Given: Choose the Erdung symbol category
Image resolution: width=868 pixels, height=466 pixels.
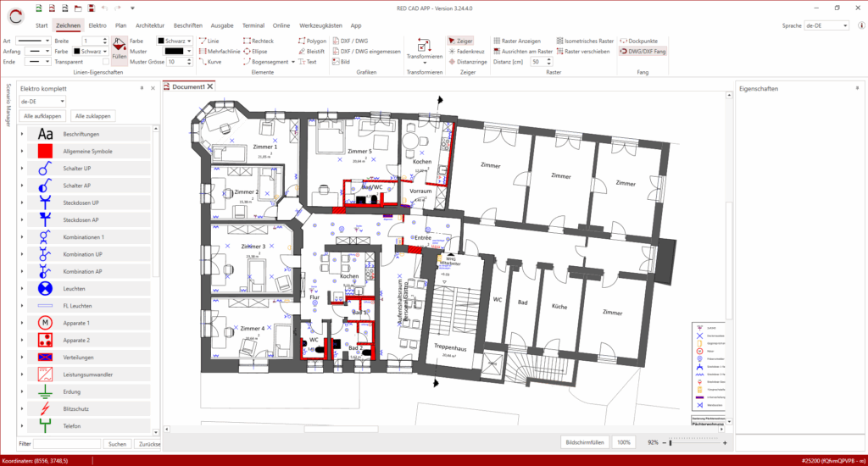Looking at the screenshot, I should [88, 391].
